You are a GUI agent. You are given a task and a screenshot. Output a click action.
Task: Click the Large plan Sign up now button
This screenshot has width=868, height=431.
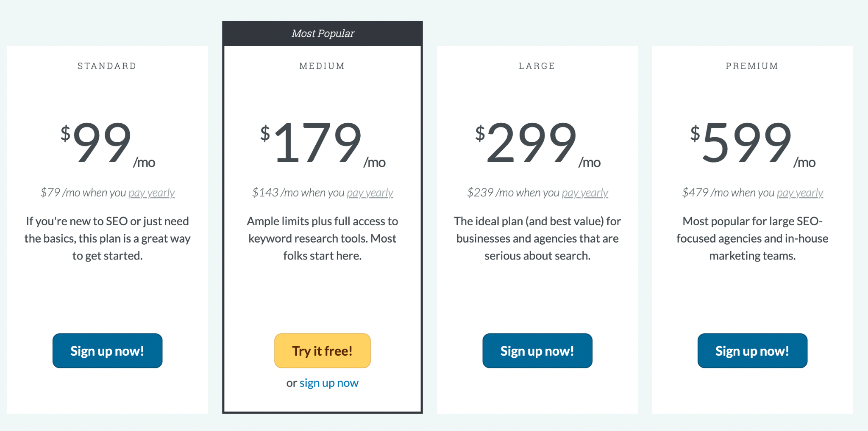(x=537, y=351)
